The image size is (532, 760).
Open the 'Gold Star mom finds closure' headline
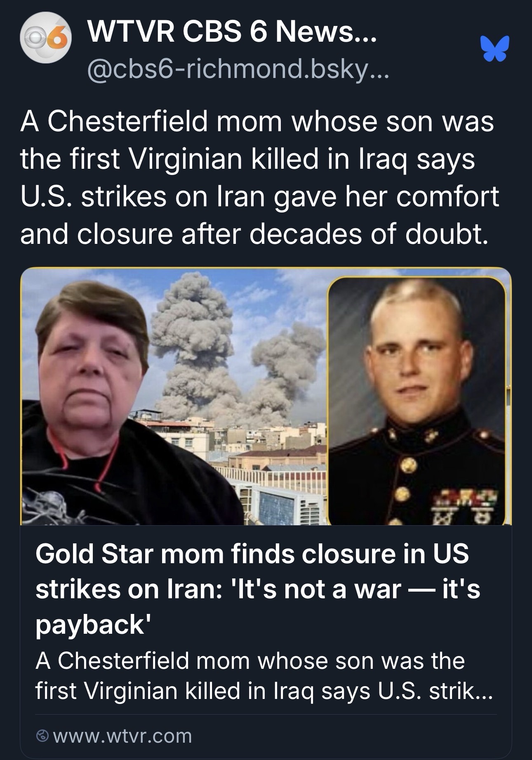click(x=252, y=588)
